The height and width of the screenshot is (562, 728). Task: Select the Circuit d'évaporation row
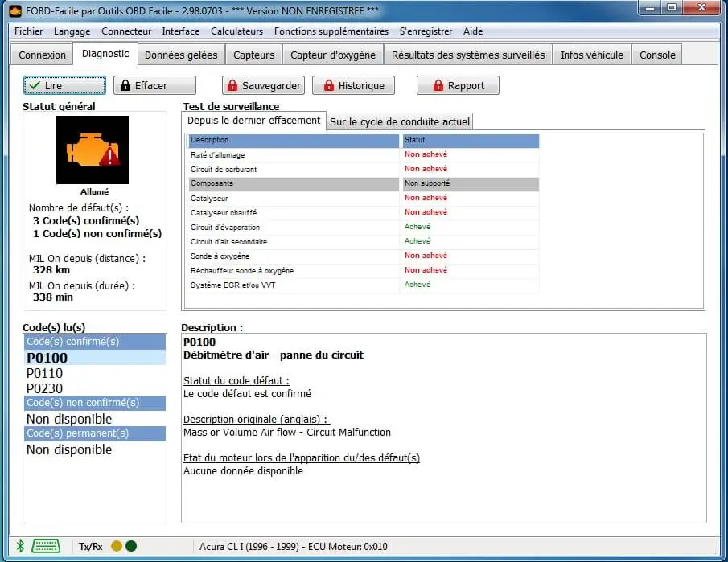[x=364, y=228]
